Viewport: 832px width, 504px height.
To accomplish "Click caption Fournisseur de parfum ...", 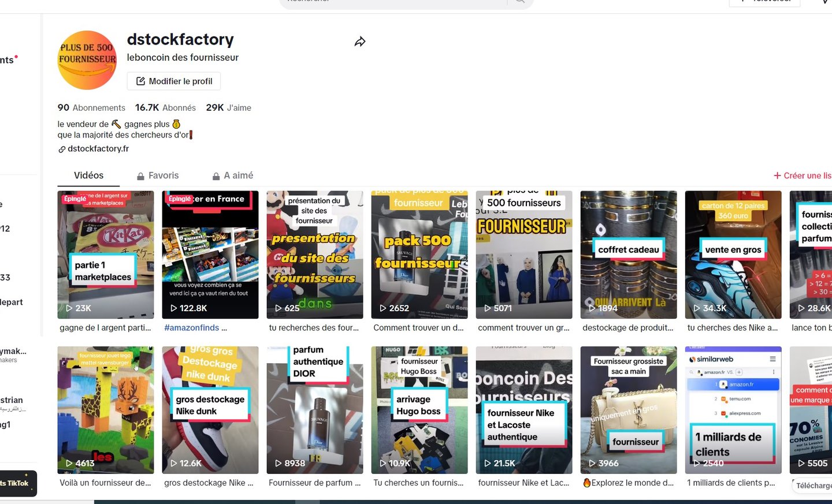I will 314,483.
